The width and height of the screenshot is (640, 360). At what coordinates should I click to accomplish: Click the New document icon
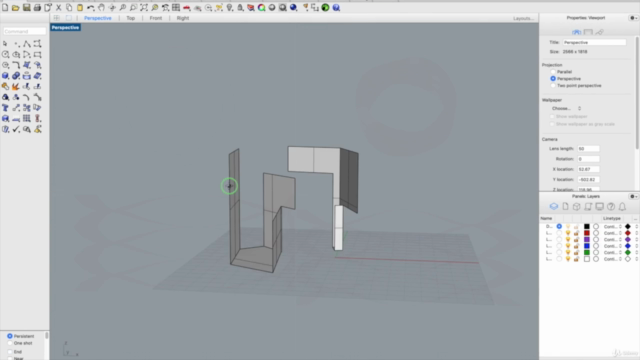[5, 8]
